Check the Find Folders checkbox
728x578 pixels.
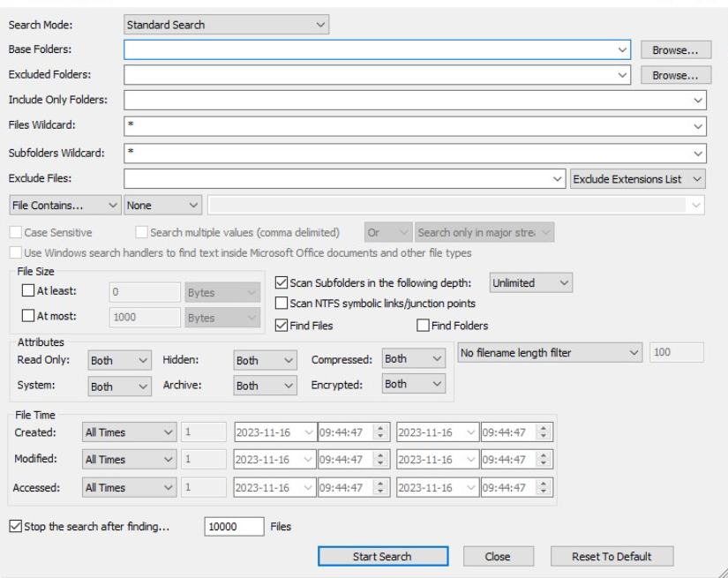point(423,326)
